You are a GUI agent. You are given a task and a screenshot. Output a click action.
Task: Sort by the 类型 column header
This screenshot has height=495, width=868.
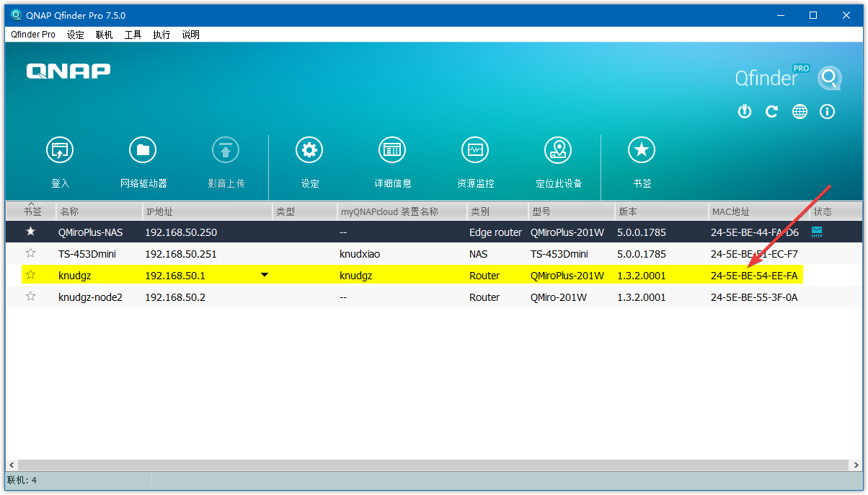coord(306,211)
